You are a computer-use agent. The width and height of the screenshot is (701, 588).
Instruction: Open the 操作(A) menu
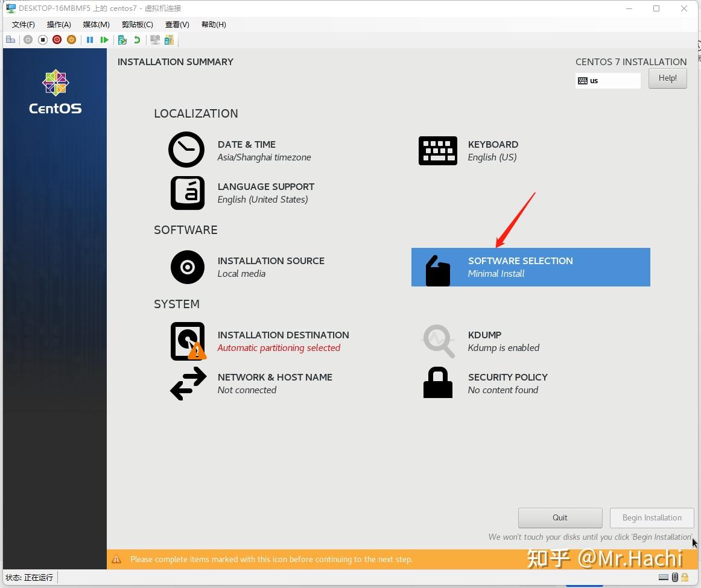pos(59,25)
